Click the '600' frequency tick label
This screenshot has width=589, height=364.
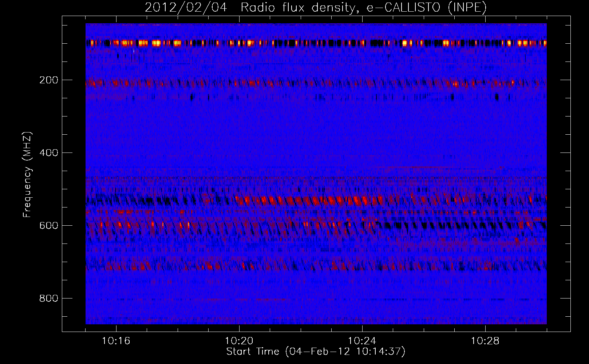[49, 226]
